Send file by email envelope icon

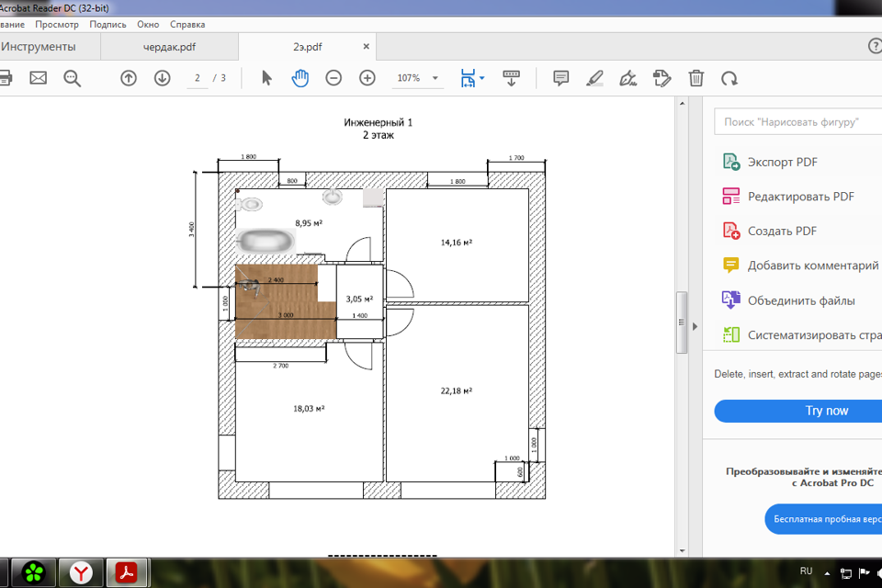point(39,78)
